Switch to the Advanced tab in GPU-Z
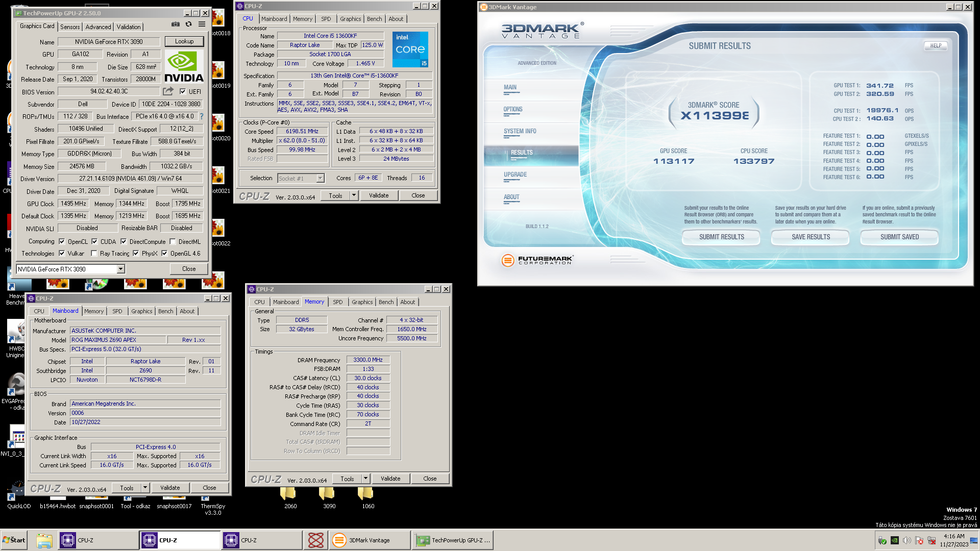 [x=98, y=27]
